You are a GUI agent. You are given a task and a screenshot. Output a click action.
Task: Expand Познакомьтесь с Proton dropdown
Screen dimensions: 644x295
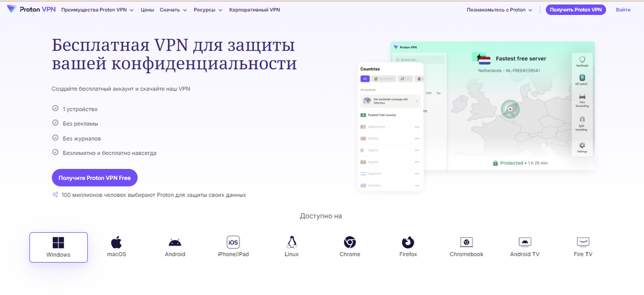[500, 10]
